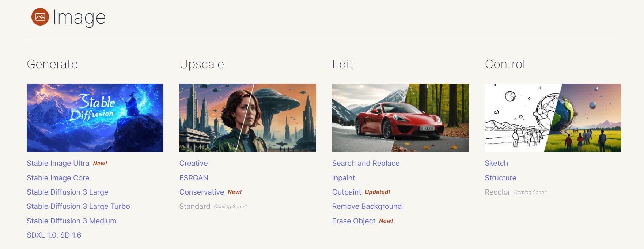Open the Outpaint link
This screenshot has width=644, height=249.
click(x=346, y=192)
